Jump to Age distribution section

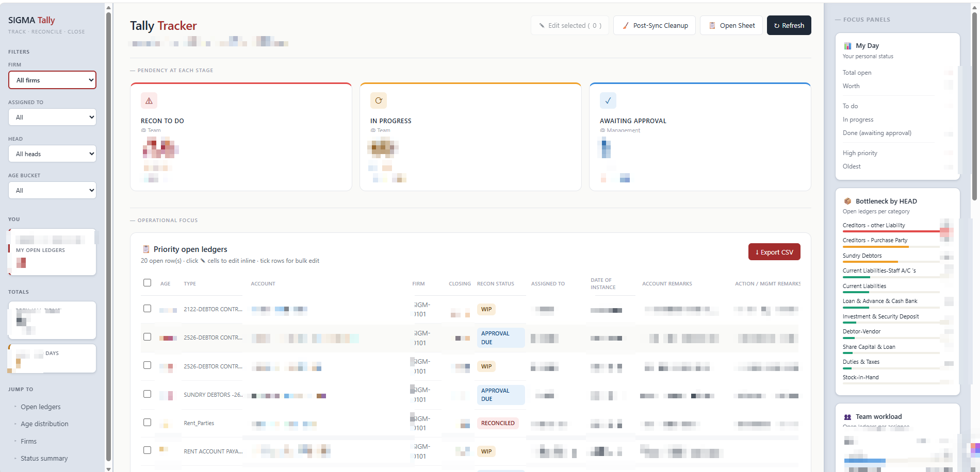pos(44,424)
